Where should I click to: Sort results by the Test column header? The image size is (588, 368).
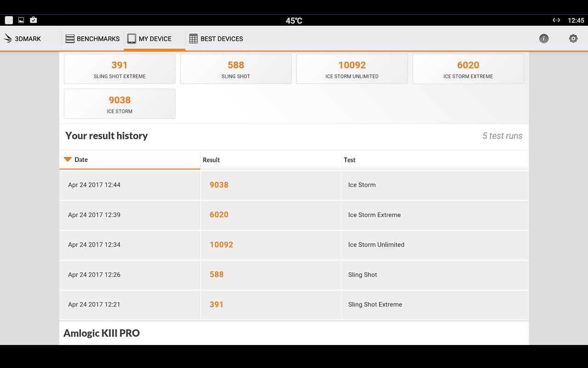[x=350, y=160]
